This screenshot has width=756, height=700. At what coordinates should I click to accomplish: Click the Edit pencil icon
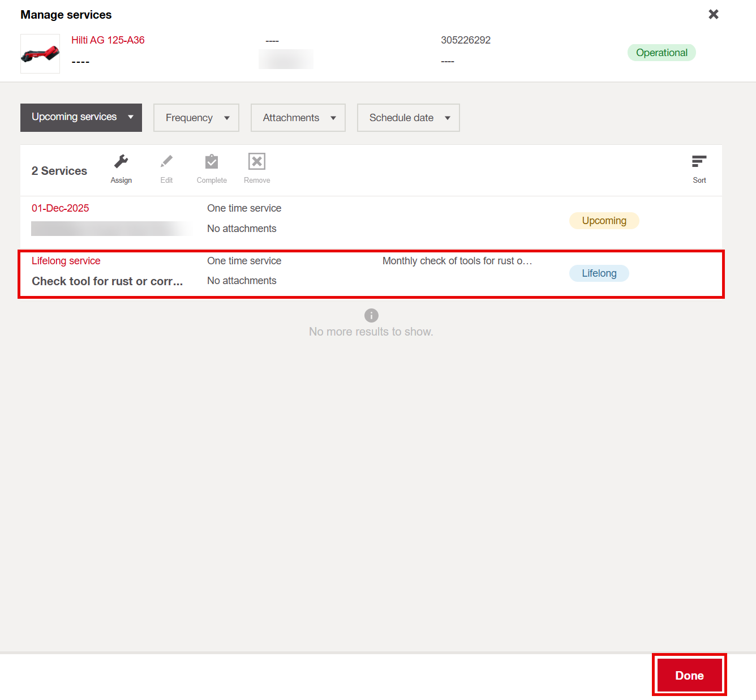(x=166, y=162)
